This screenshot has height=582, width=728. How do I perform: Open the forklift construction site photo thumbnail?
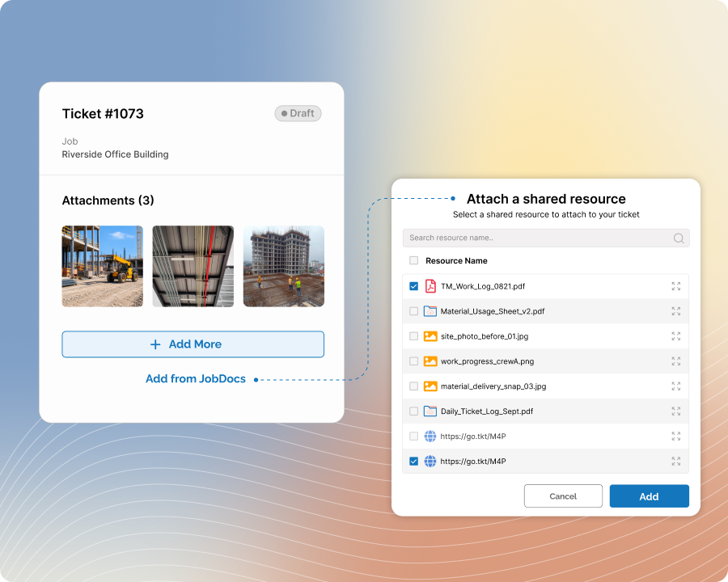pos(103,267)
